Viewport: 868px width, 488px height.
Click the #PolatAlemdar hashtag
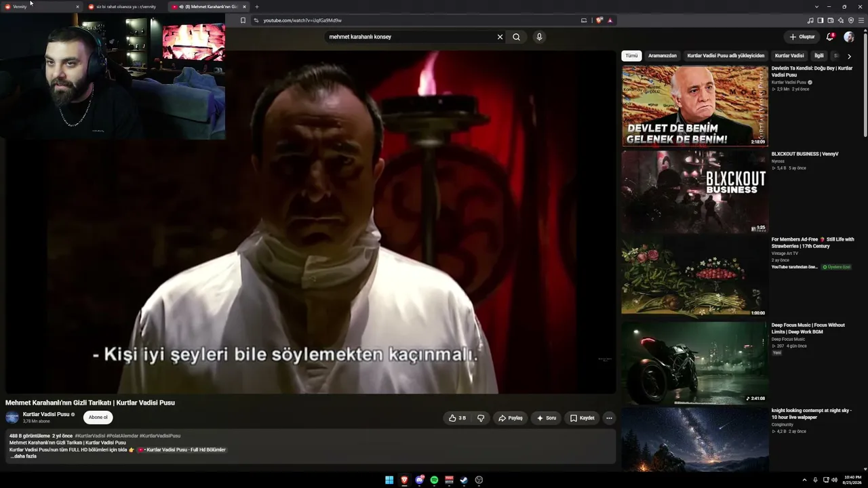122,436
